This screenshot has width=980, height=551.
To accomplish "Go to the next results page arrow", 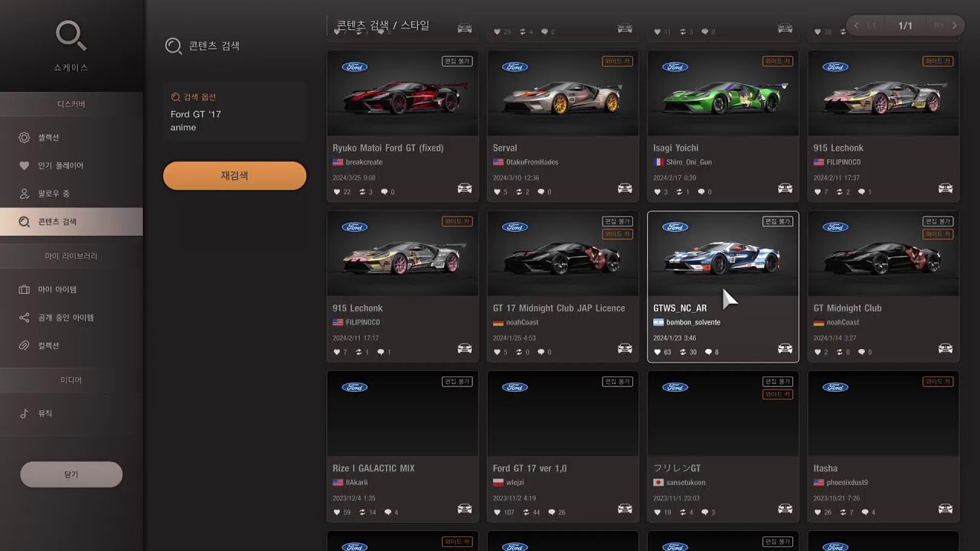I will point(954,26).
